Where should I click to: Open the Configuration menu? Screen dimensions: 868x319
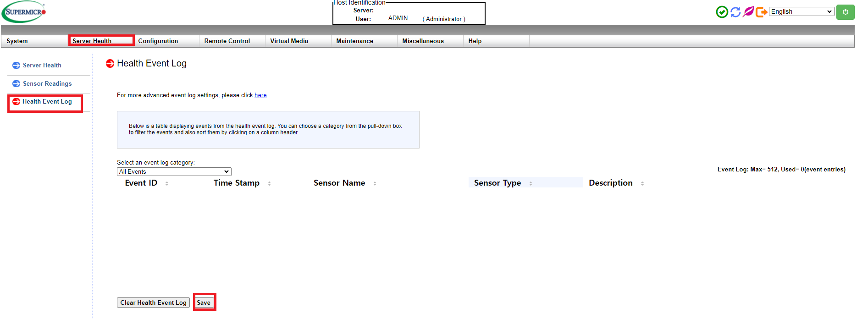click(158, 41)
